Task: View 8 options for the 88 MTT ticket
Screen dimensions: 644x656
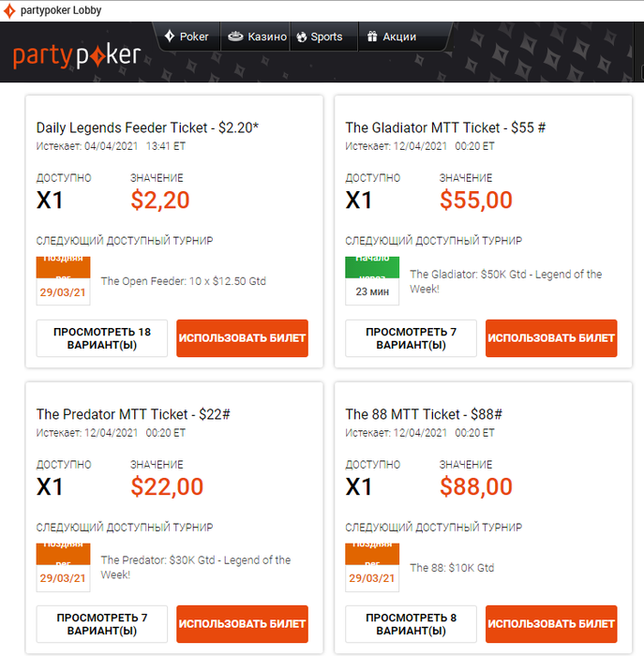Action: click(411, 624)
